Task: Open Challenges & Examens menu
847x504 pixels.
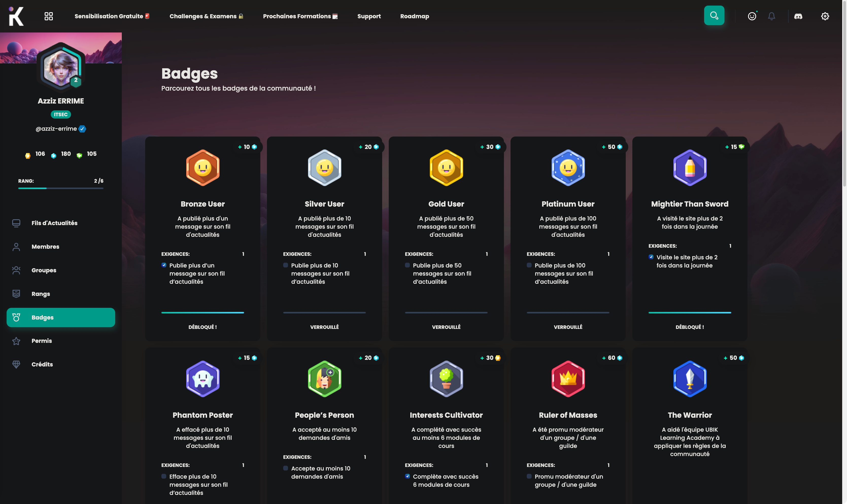Action: point(206,16)
